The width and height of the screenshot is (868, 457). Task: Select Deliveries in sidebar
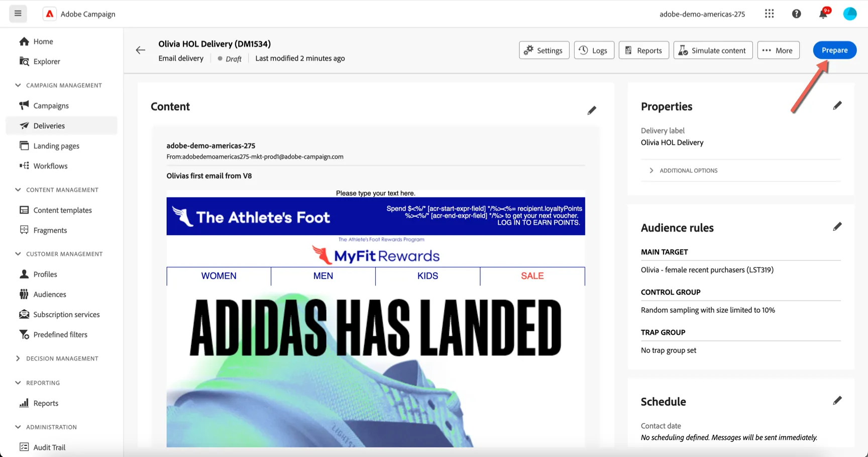tap(61, 126)
